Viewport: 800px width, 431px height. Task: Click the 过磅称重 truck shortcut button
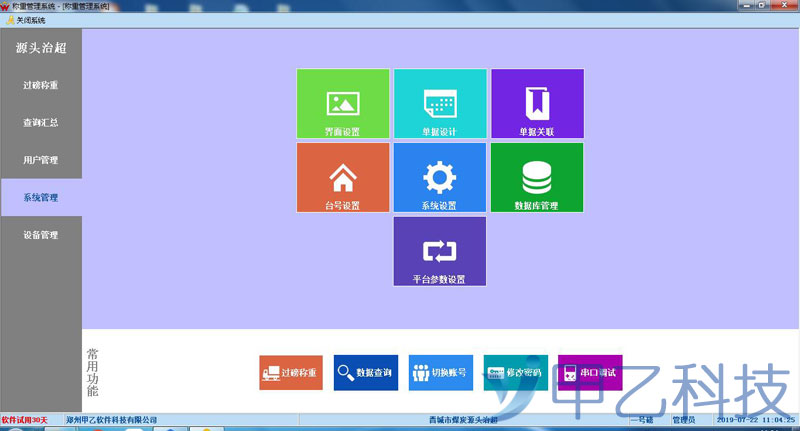291,372
